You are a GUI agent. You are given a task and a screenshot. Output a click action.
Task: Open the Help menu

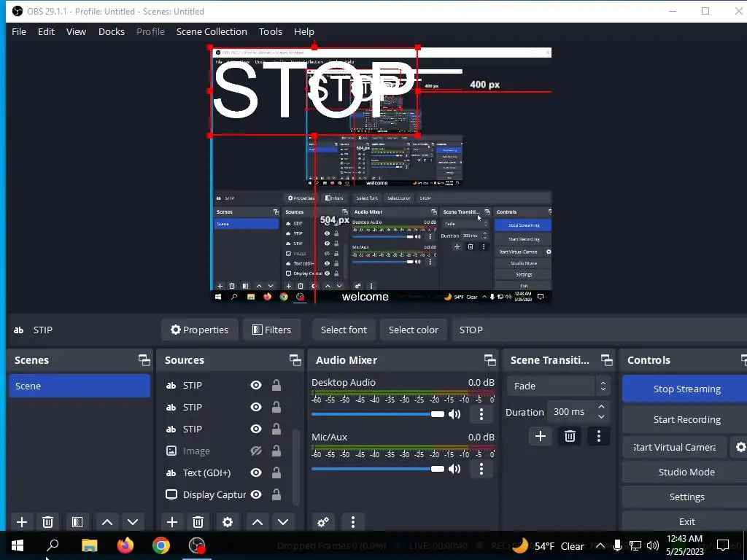pos(304,31)
